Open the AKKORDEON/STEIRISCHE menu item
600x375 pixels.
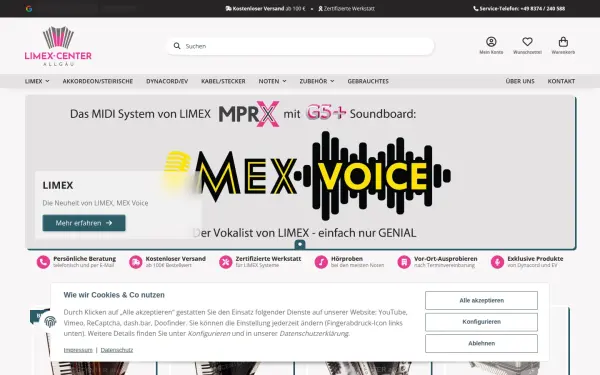(98, 81)
